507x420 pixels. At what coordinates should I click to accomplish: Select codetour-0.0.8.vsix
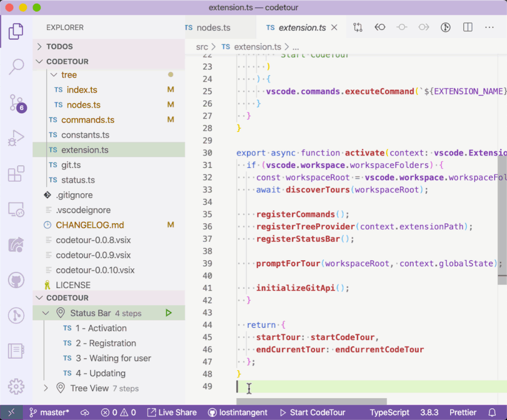coord(109,240)
